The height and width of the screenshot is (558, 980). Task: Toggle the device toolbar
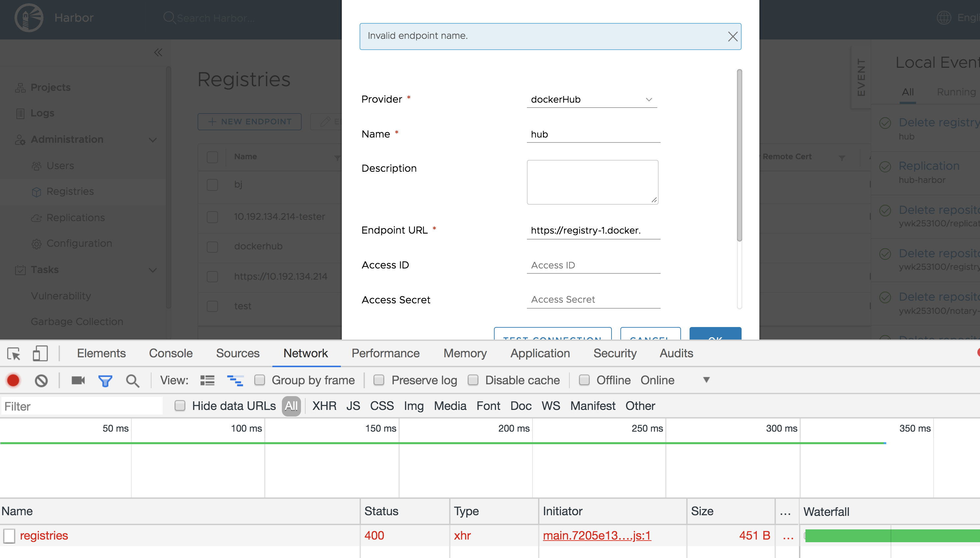[x=40, y=353]
